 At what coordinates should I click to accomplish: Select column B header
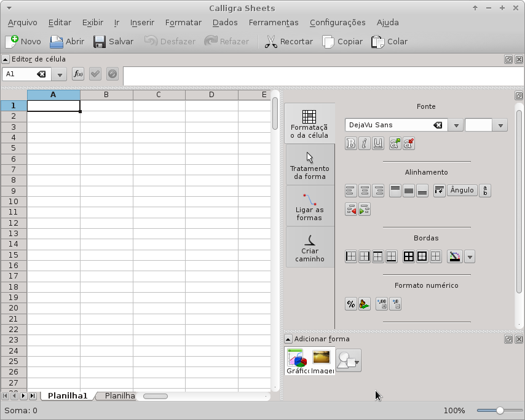[106, 95]
